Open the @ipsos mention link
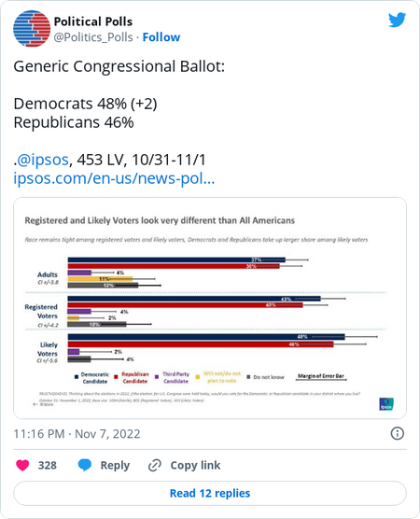 pos(43,160)
